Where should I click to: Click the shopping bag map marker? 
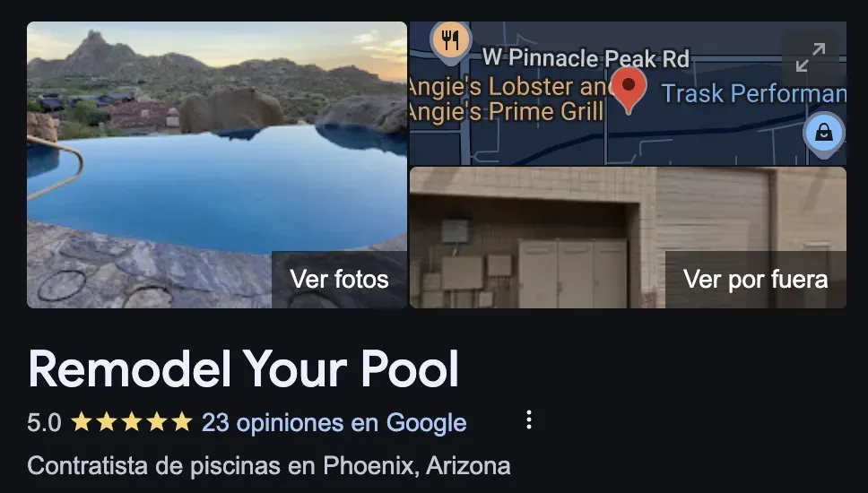coord(824,134)
